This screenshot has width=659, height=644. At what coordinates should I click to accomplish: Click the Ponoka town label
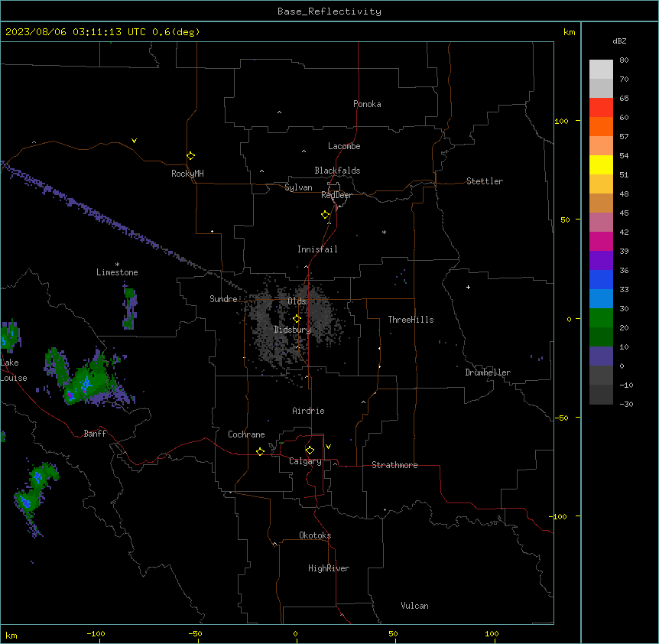367,104
